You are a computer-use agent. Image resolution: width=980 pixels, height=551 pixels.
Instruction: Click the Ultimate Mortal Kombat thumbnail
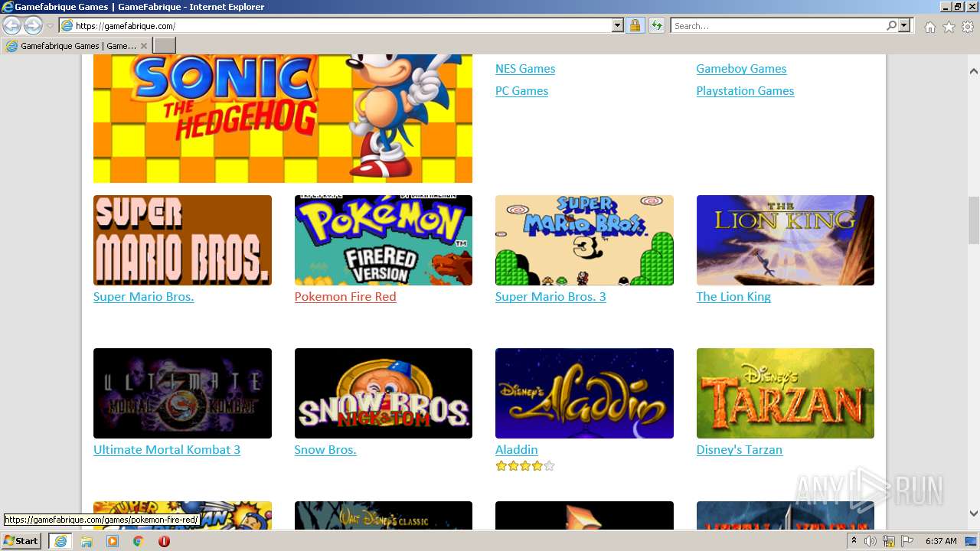(x=182, y=393)
